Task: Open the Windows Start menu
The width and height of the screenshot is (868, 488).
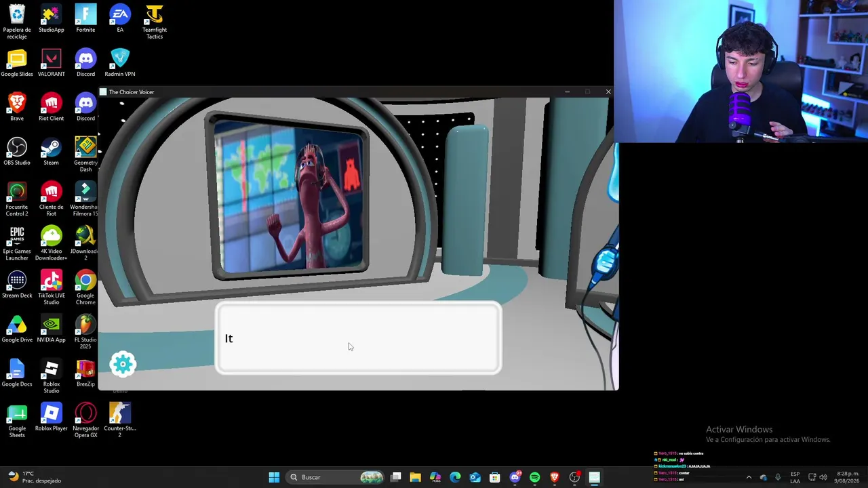Action: coord(274,477)
